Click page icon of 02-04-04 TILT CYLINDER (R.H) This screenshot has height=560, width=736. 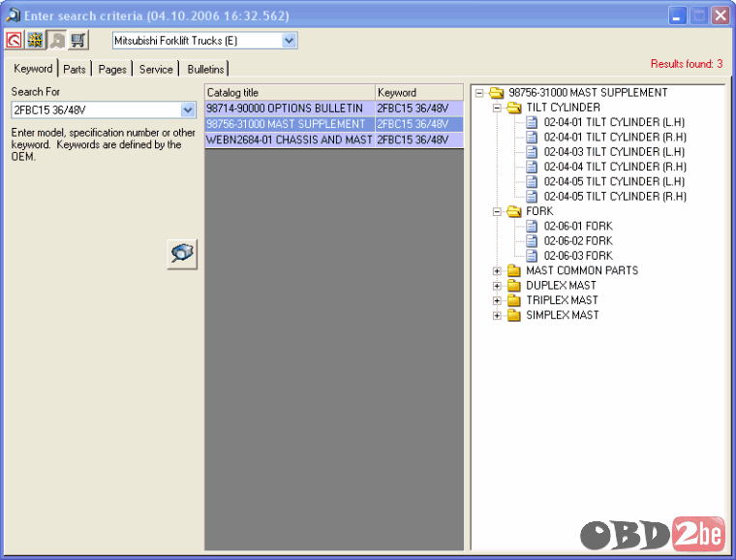click(x=532, y=167)
